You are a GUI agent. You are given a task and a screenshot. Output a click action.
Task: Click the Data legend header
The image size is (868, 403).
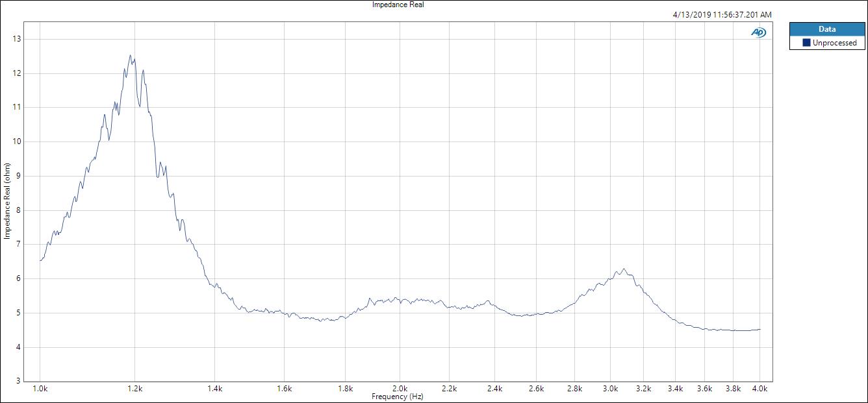coord(826,29)
